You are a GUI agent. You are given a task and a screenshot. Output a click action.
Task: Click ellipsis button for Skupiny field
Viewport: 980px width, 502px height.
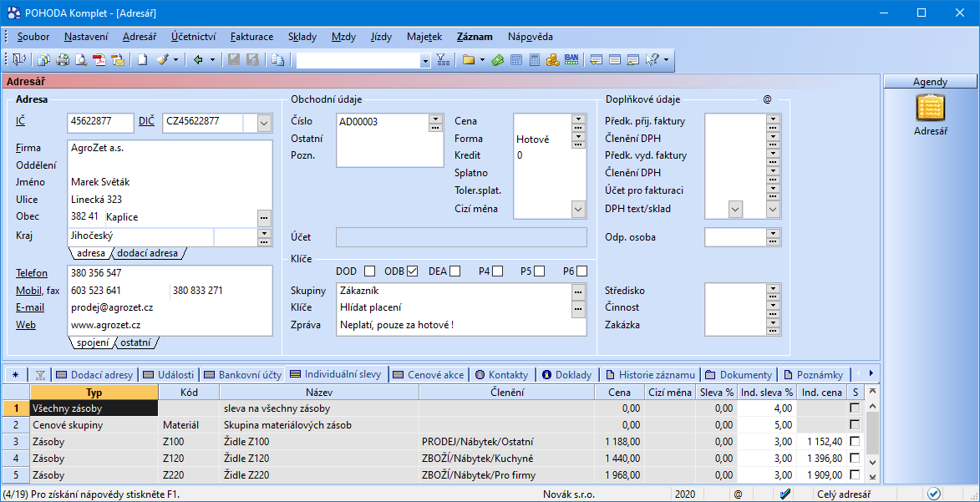[578, 291]
